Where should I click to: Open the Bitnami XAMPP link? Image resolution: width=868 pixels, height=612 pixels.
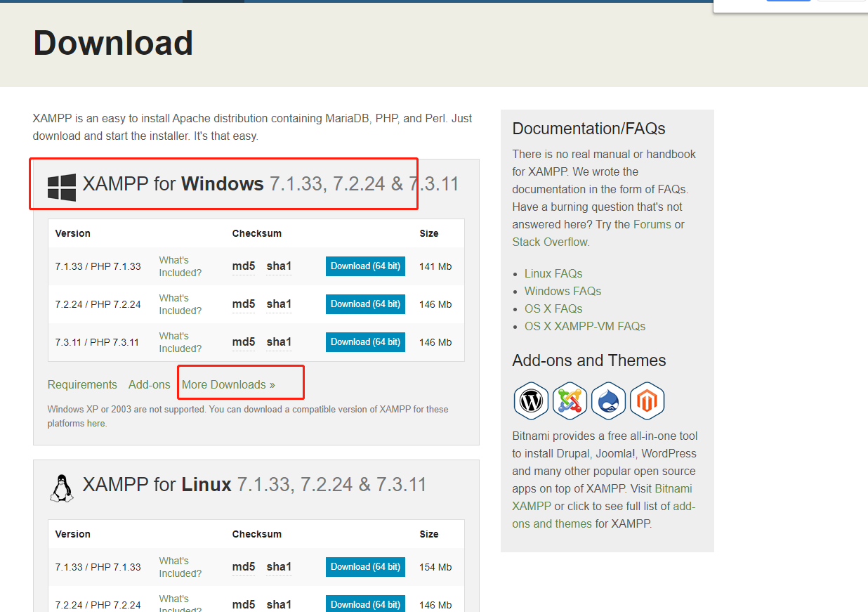(x=602, y=497)
